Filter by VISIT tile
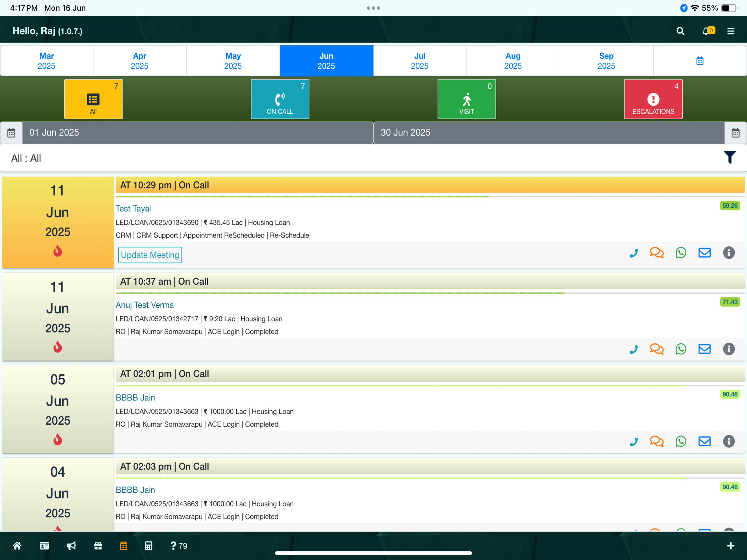747x560 pixels. pos(467,99)
